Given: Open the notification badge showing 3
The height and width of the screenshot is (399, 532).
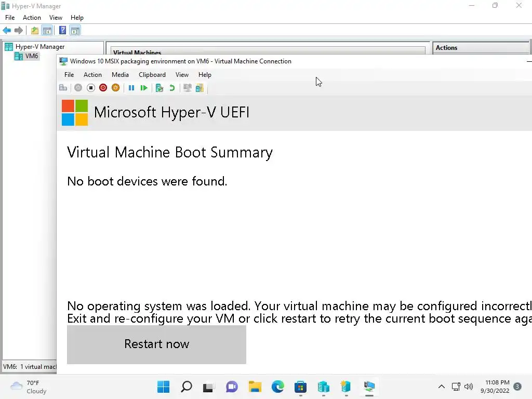Looking at the screenshot, I should [x=517, y=387].
